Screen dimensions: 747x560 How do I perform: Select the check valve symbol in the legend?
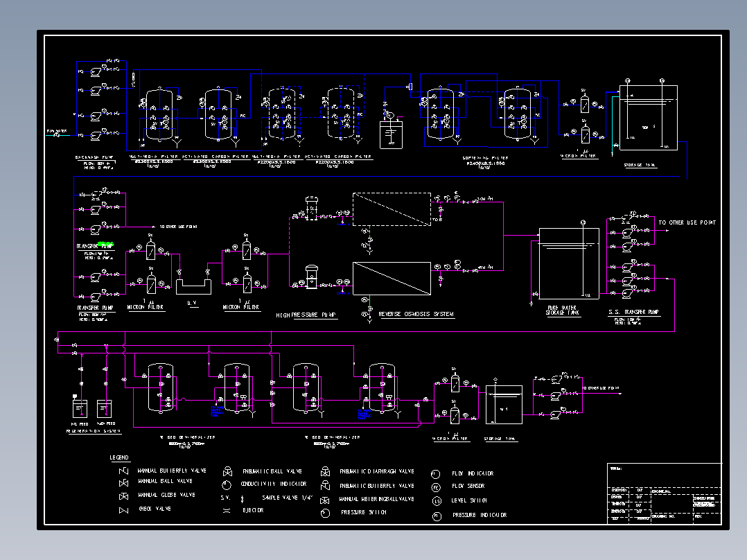point(123,510)
